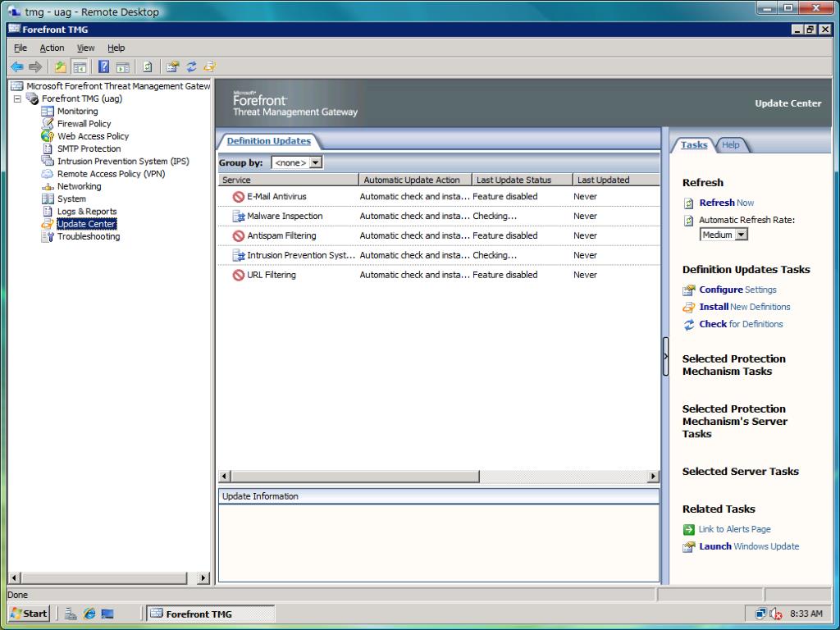Toggle the Show/Hide Action Pane toolbar icon
The height and width of the screenshot is (630, 840).
123,66
